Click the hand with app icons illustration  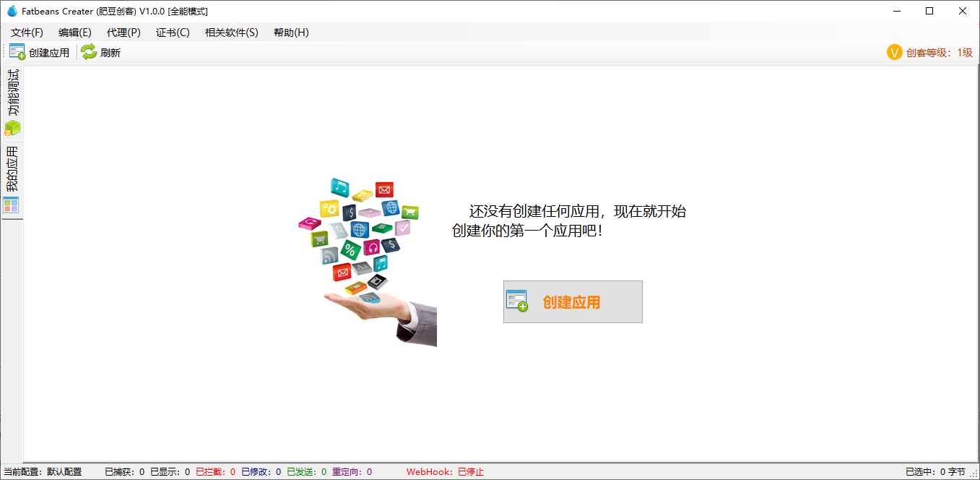click(368, 262)
